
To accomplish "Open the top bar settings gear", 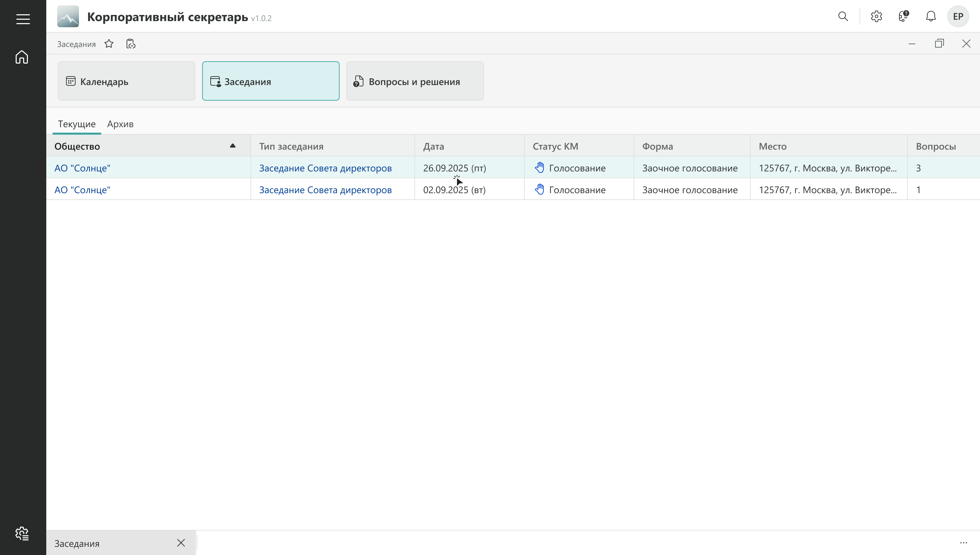I will coord(876,16).
